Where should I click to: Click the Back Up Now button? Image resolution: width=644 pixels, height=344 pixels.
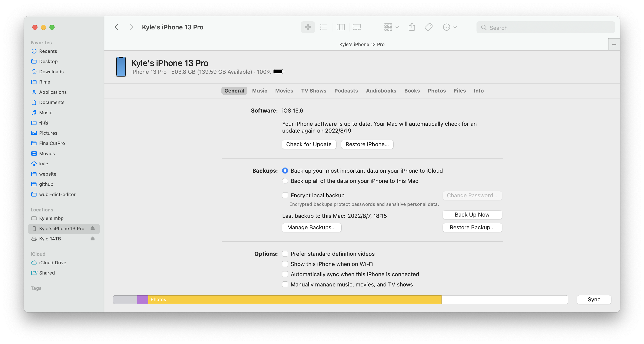472,215
